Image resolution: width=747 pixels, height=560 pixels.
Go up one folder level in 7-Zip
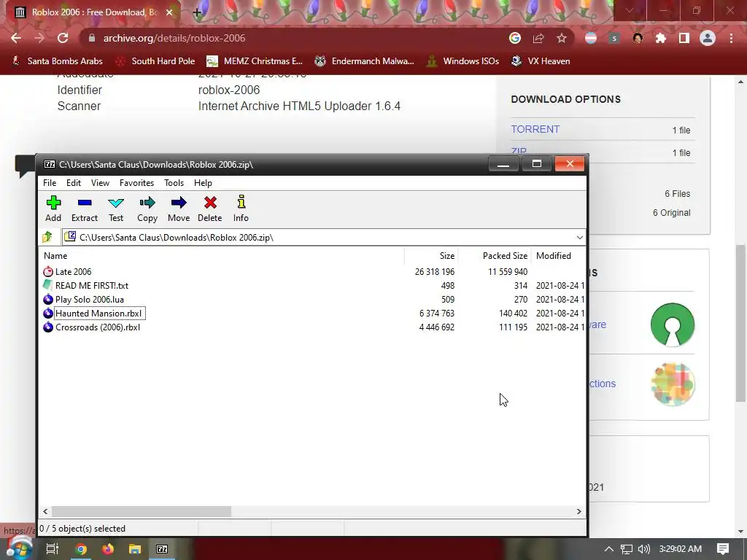click(x=47, y=237)
